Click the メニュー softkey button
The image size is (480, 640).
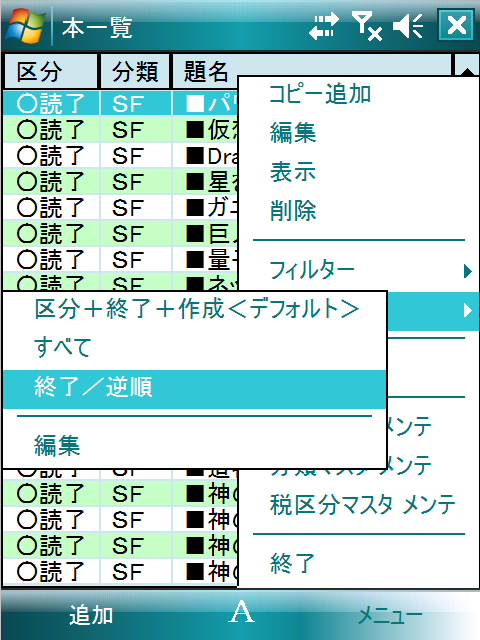[390, 616]
